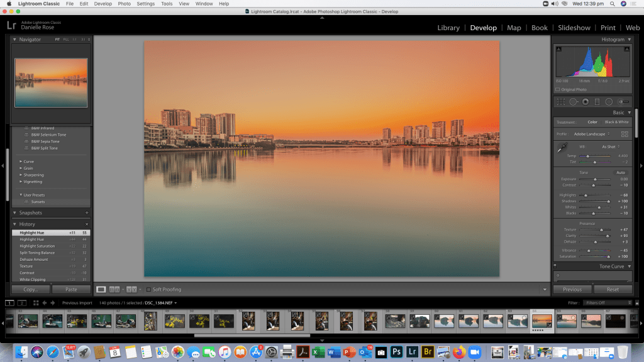Pick the Adjustment Brush tool
Screen dimensions: 644x362
point(623,102)
